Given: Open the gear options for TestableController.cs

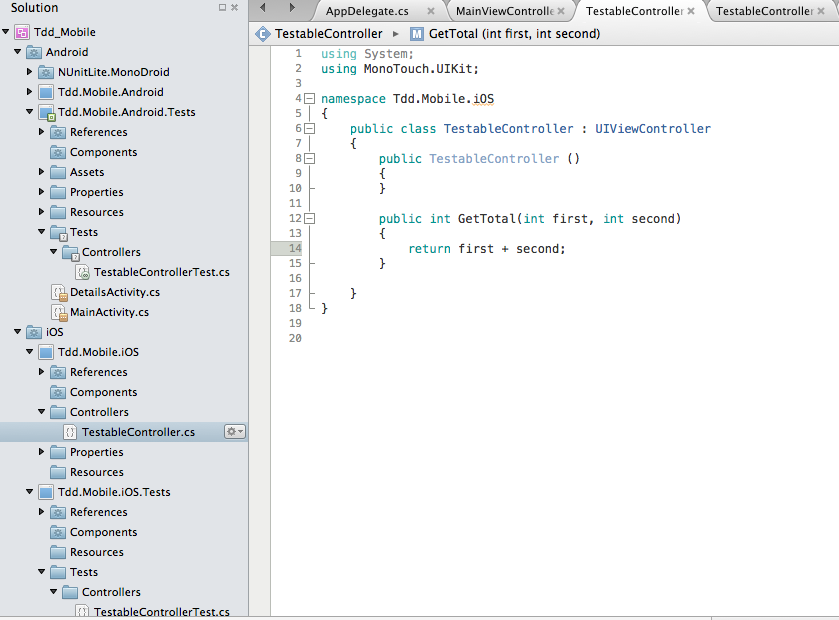Looking at the screenshot, I should pyautogui.click(x=235, y=432).
